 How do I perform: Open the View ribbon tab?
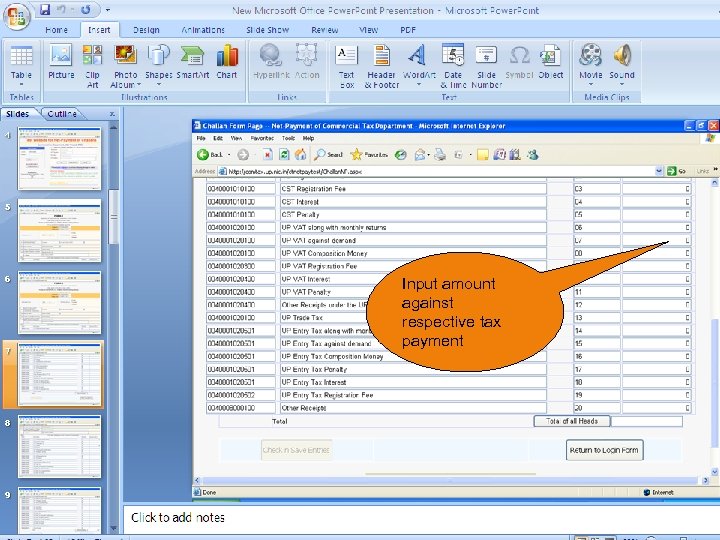coord(368,30)
